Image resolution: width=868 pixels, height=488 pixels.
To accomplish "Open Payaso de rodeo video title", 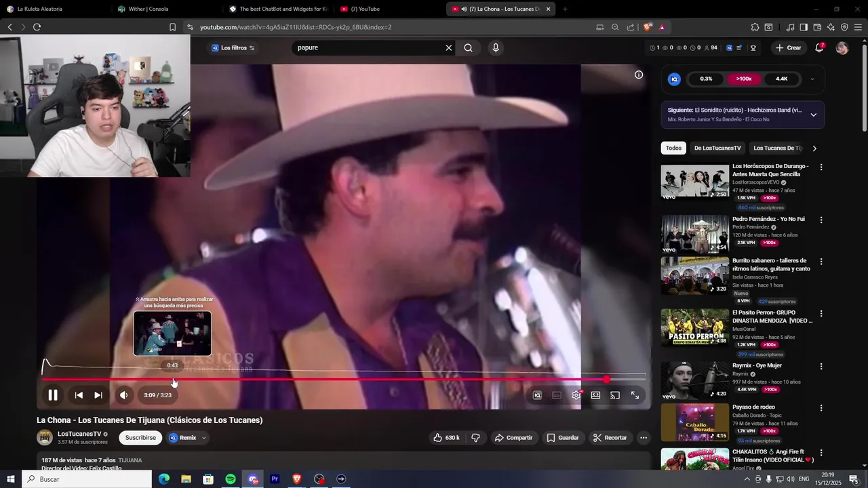I will click(x=753, y=407).
